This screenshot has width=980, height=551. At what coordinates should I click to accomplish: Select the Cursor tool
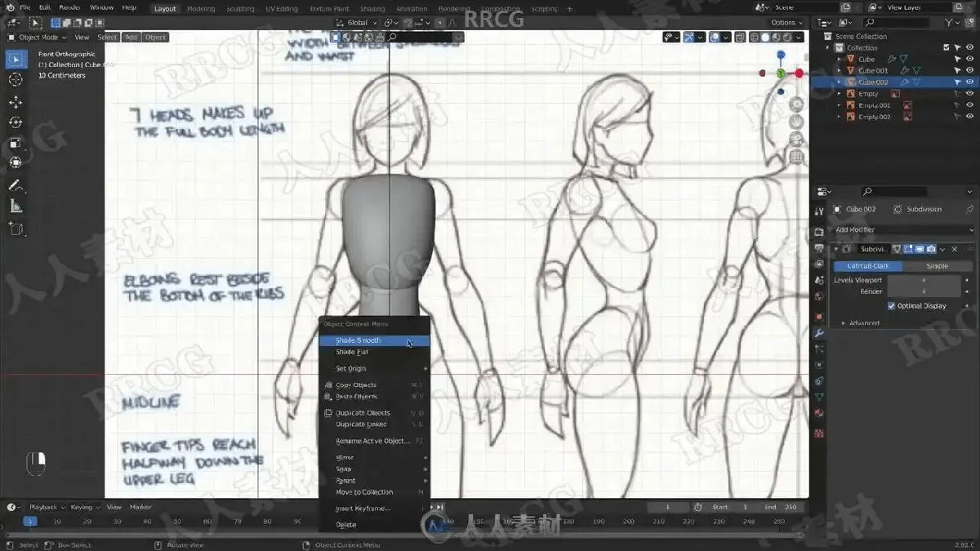tap(16, 79)
